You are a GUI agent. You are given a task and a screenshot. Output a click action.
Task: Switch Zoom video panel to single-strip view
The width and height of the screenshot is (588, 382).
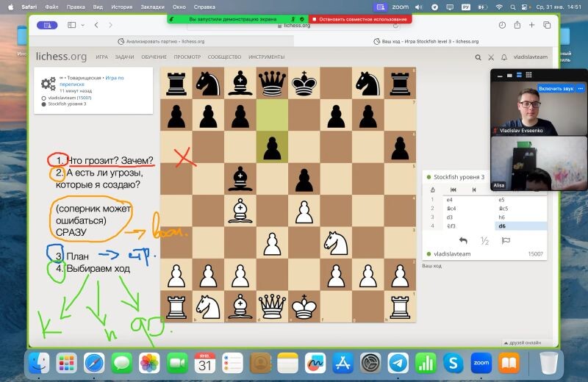pos(508,74)
